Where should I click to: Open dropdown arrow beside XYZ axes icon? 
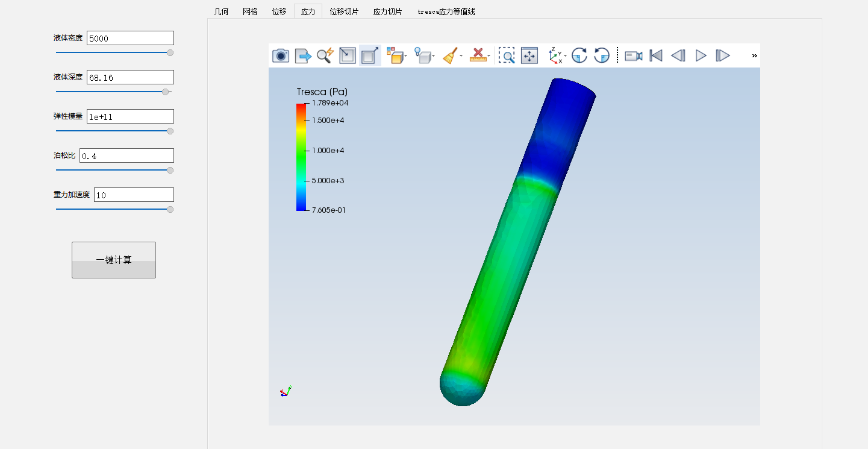(566, 56)
